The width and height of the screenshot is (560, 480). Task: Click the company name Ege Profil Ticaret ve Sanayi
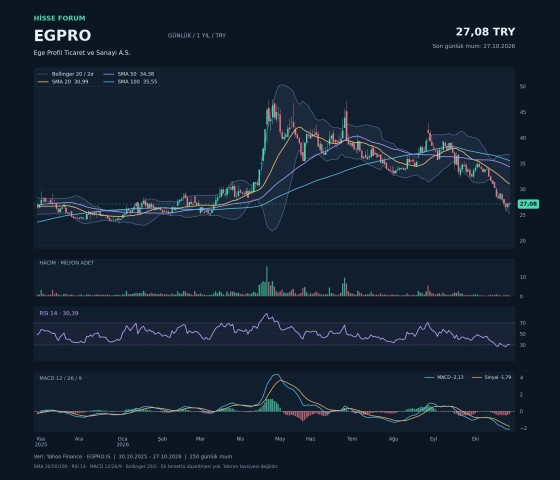pos(82,52)
